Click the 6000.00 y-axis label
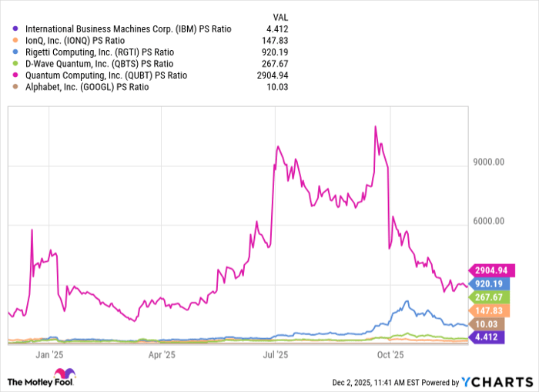Viewport: 539px width, 392px height. point(489,221)
